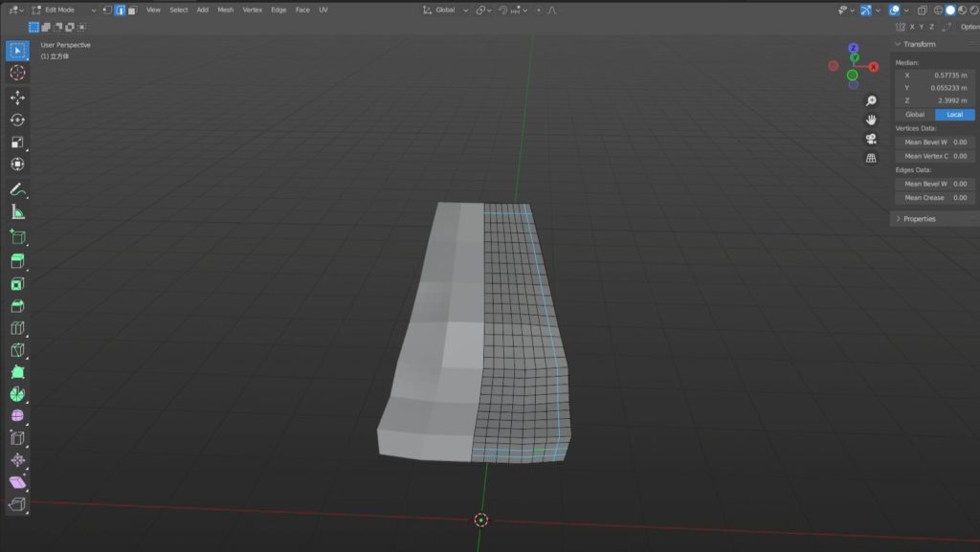Screen dimensions: 980x552
Task: Open the Global transform orientation dropdown
Action: pos(446,10)
